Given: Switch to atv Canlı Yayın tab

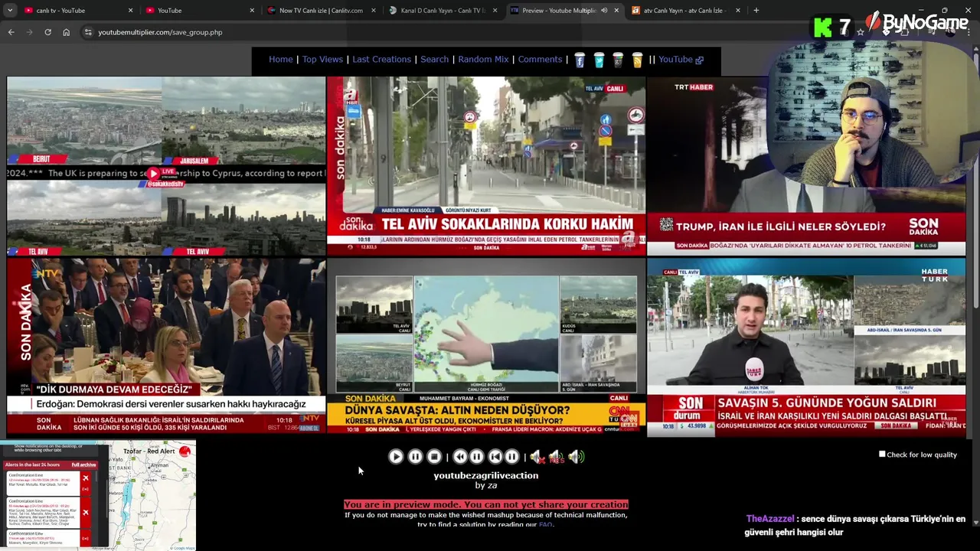Looking at the screenshot, I should tap(685, 11).
